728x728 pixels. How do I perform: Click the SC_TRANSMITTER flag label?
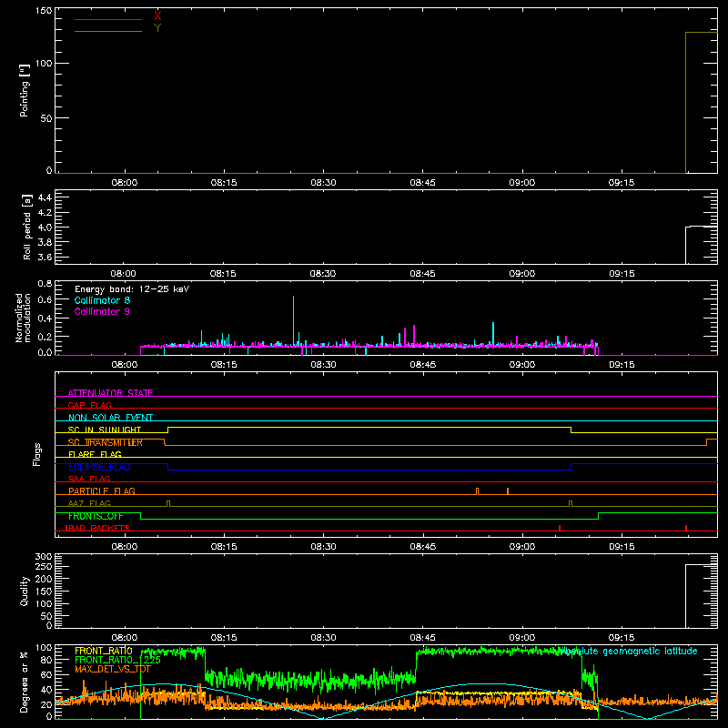click(105, 442)
